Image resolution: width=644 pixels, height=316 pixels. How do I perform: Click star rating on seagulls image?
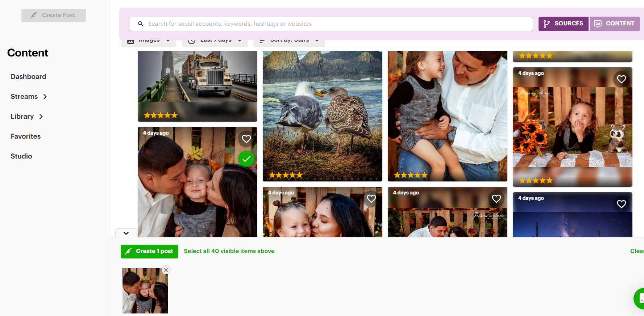click(286, 175)
